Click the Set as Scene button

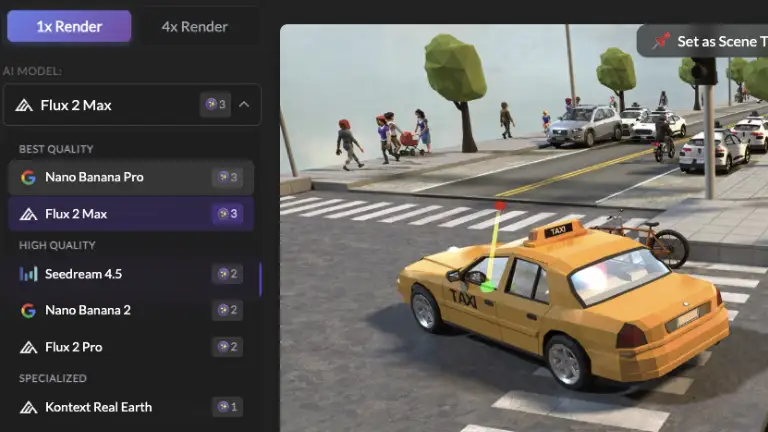click(x=702, y=41)
